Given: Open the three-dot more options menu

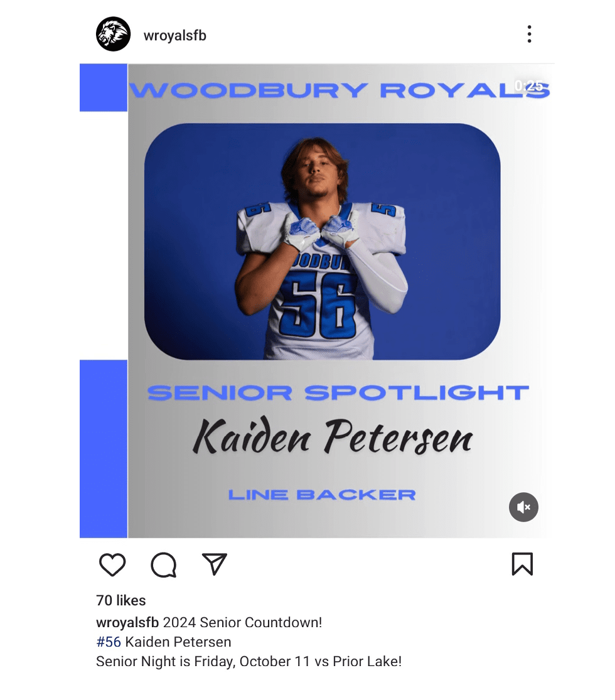Looking at the screenshot, I should click(529, 34).
